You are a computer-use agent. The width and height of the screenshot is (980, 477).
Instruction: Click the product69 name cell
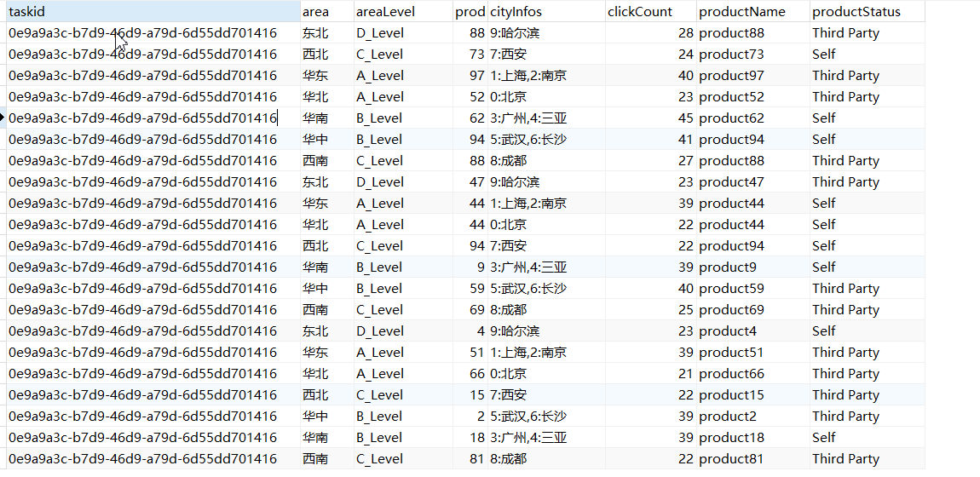[753, 309]
